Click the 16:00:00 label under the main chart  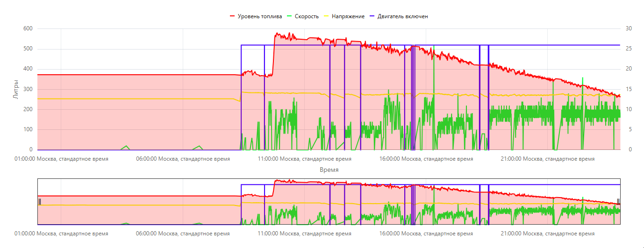(x=426, y=159)
